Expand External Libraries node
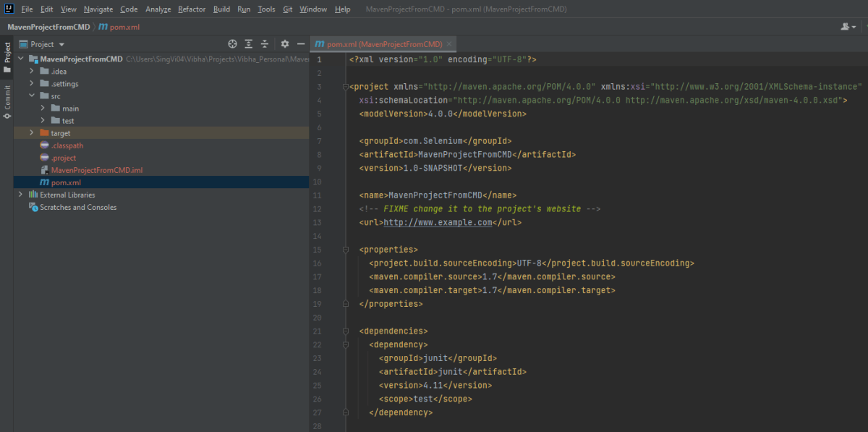This screenshot has height=432, width=868. (x=20, y=195)
